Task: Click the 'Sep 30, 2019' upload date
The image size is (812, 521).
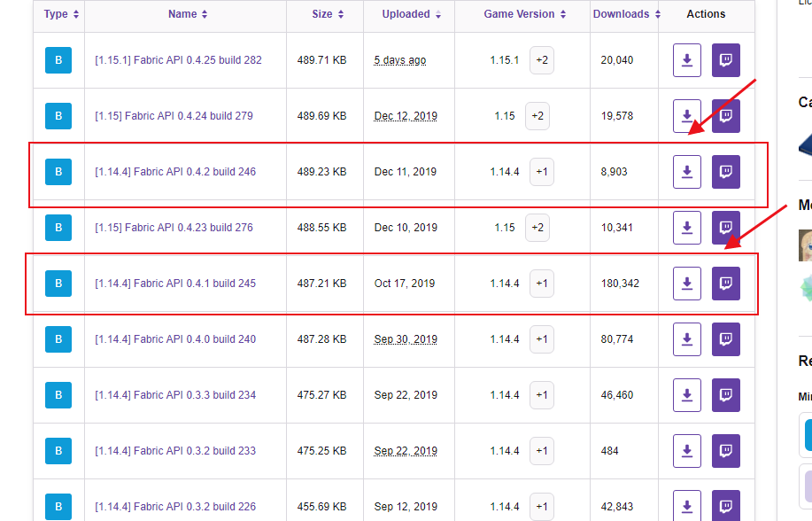Action: point(406,339)
